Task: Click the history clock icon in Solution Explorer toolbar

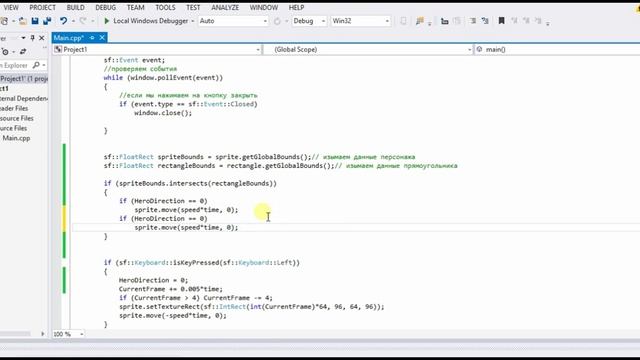Action: point(5,51)
